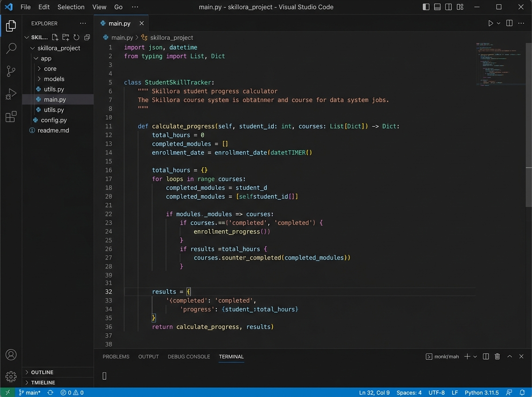The image size is (532, 397).
Task: Toggle the primary side bar visibility
Action: point(426,7)
